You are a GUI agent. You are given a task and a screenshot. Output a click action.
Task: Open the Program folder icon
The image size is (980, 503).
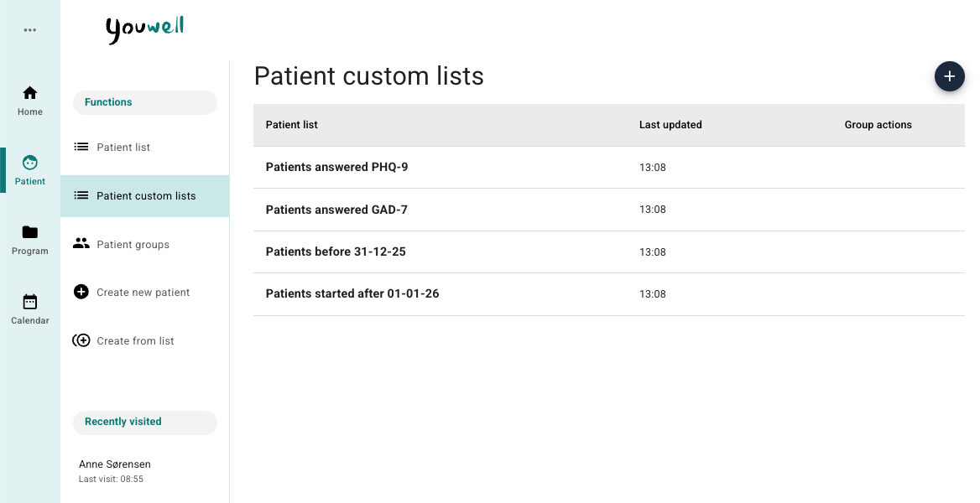[30, 232]
